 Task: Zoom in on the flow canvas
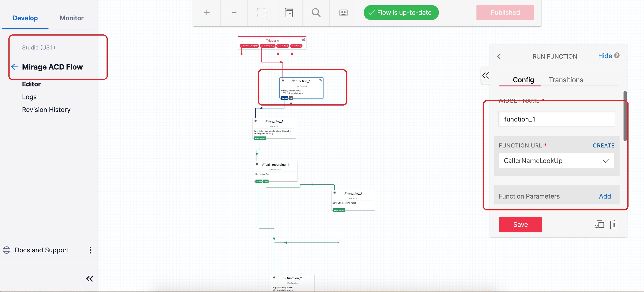tap(207, 13)
